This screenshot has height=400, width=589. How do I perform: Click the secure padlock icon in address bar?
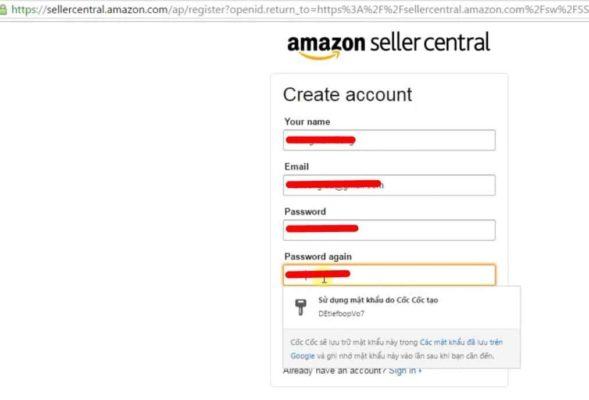[3, 9]
